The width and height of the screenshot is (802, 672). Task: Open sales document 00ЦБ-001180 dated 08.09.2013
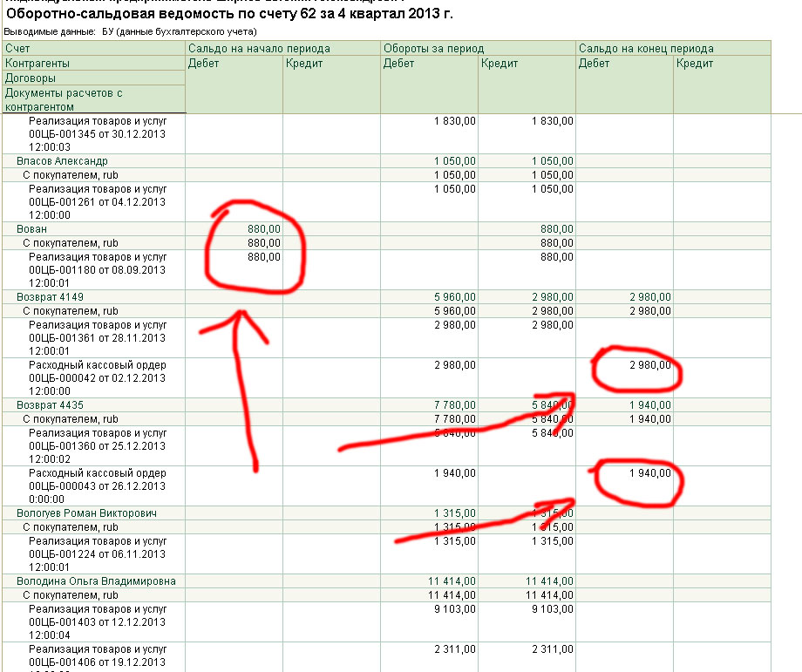point(97,270)
